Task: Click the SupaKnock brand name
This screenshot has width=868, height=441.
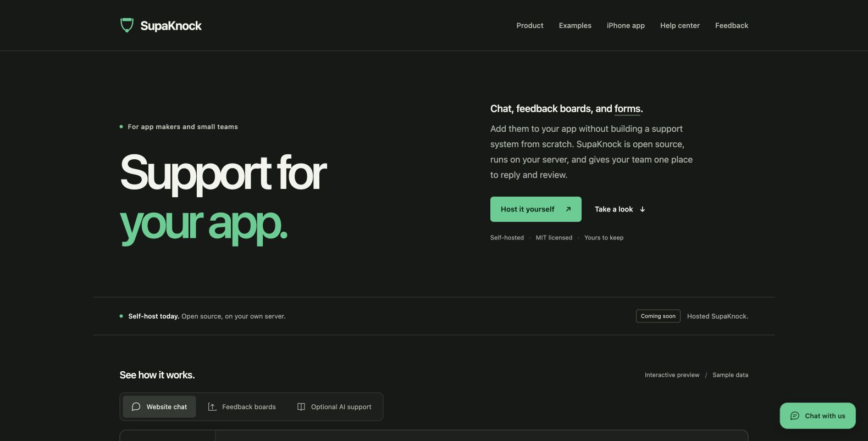Action: click(171, 26)
